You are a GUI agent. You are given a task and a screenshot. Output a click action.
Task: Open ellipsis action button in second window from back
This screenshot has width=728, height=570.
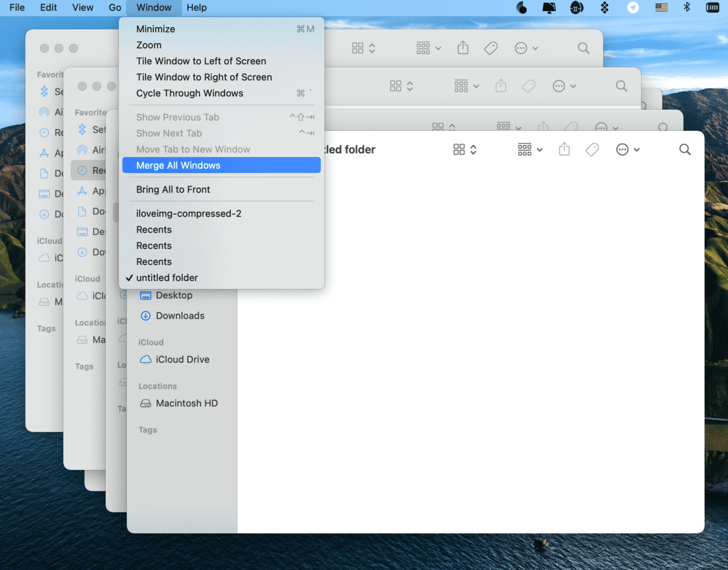pyautogui.click(x=559, y=86)
